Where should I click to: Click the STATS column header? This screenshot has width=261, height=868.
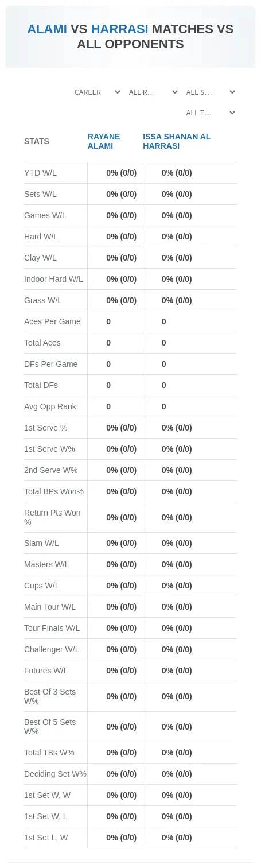coord(37,141)
